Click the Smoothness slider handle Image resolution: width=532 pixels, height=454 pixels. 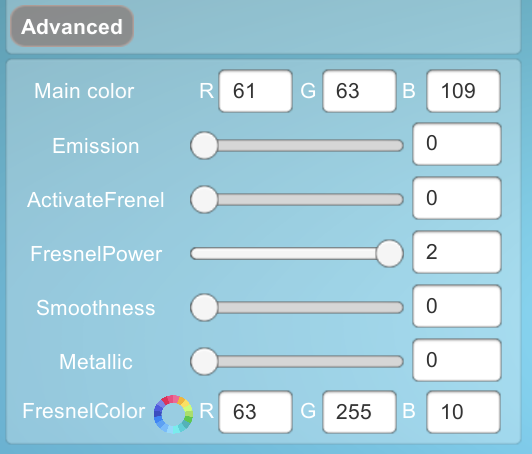(x=204, y=307)
